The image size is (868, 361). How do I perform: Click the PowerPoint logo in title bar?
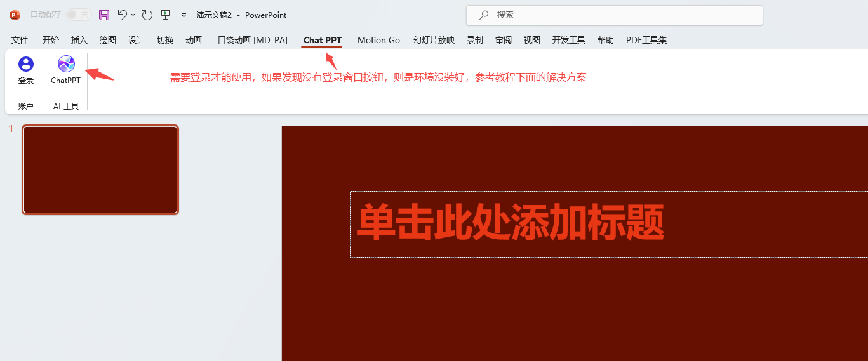[x=15, y=15]
